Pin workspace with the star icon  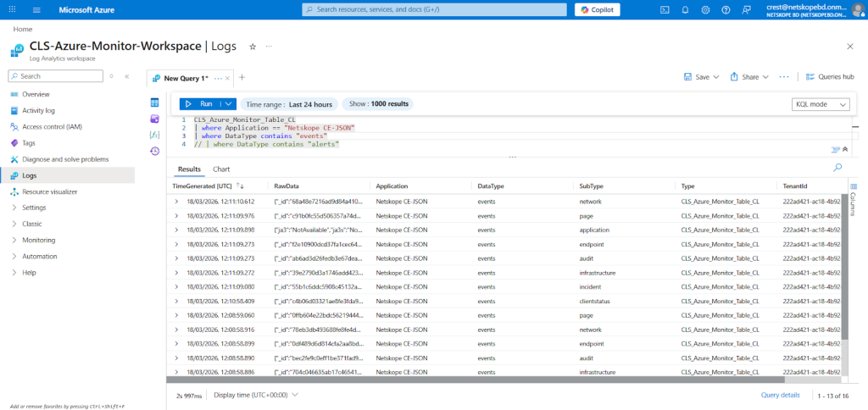(x=253, y=47)
